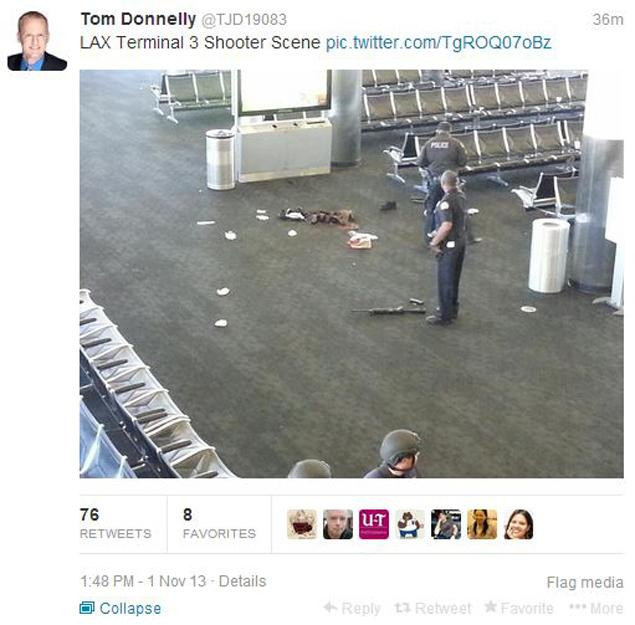Viewport: 635px width, 625px height.
Task: Collapse the expanded tweet
Action: (120, 608)
